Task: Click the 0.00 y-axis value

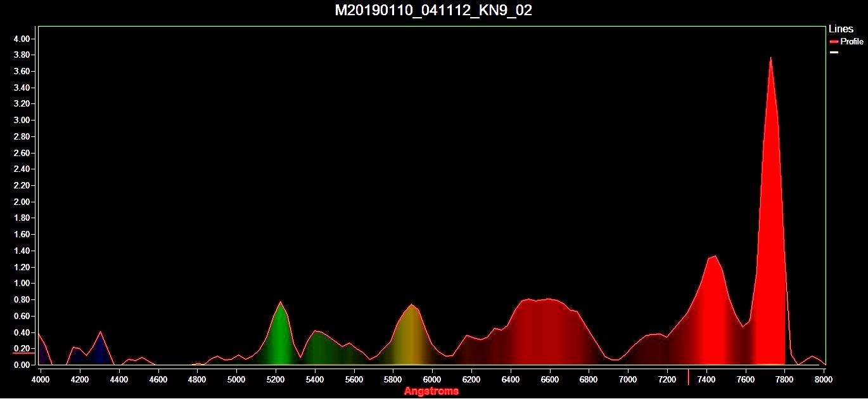Action: 22,365
